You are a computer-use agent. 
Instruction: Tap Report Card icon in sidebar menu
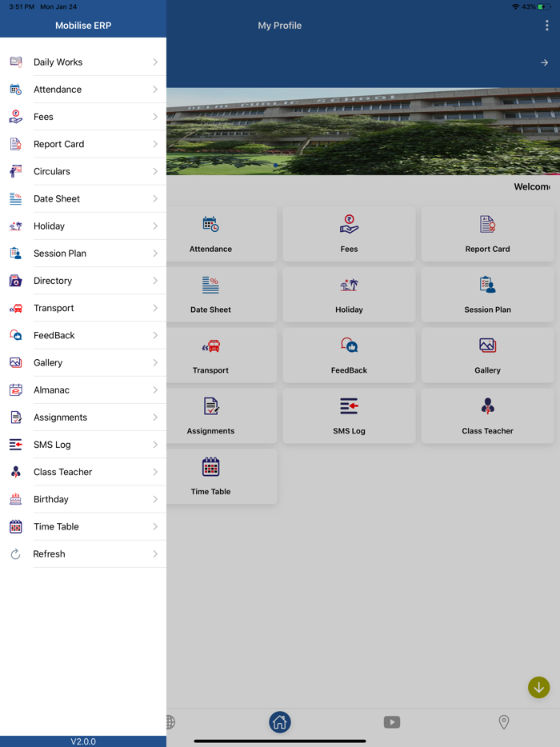pyautogui.click(x=16, y=144)
